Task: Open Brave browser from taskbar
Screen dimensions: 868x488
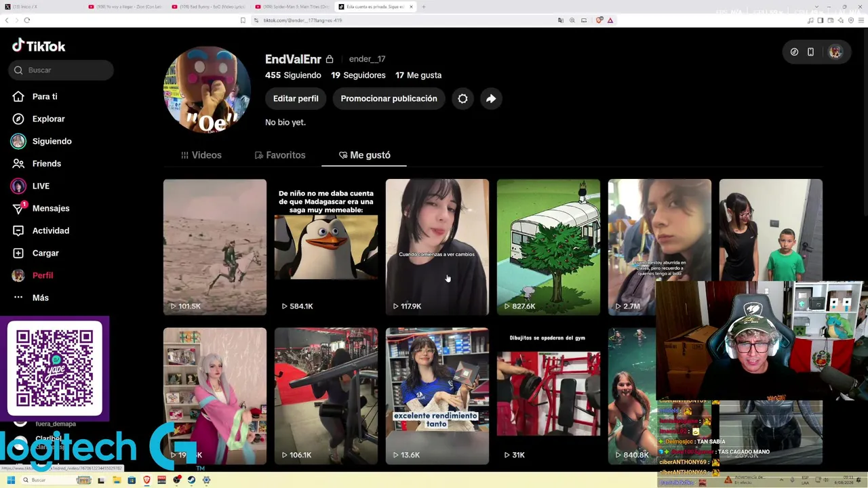Action: [147, 480]
